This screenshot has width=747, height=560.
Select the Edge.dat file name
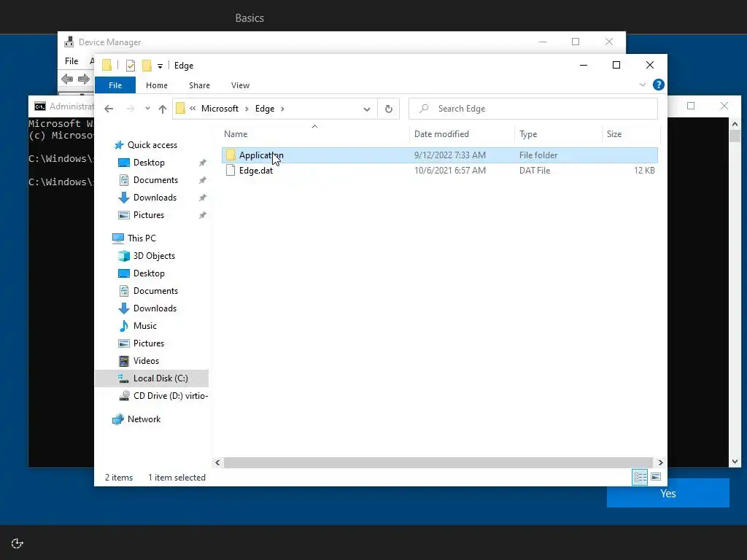click(x=256, y=171)
